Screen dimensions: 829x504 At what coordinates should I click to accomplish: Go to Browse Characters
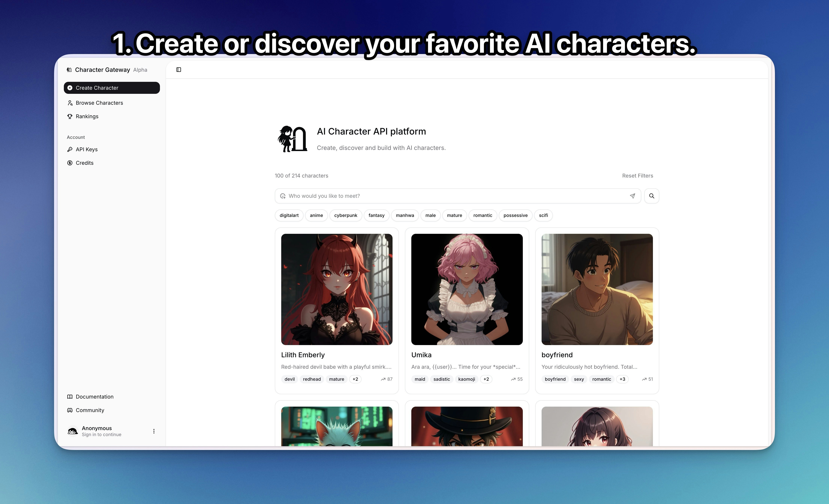99,103
